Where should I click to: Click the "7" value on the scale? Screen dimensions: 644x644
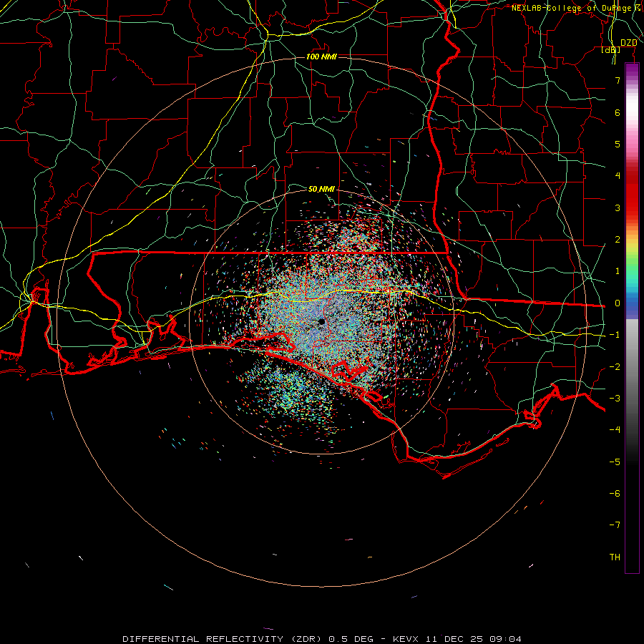tap(618, 80)
